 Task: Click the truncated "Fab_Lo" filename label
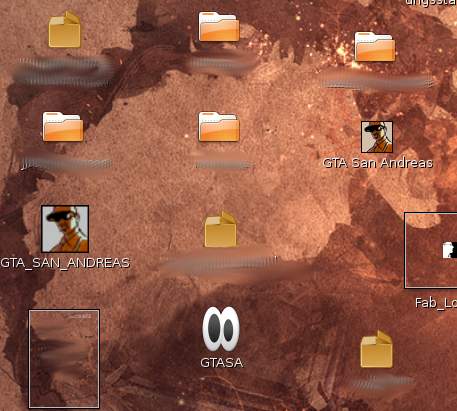[x=436, y=303]
